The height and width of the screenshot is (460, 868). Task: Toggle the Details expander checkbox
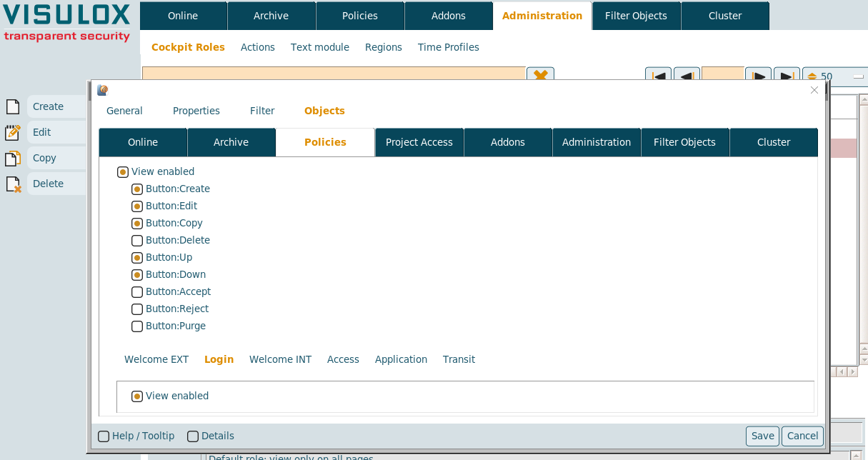coord(193,436)
